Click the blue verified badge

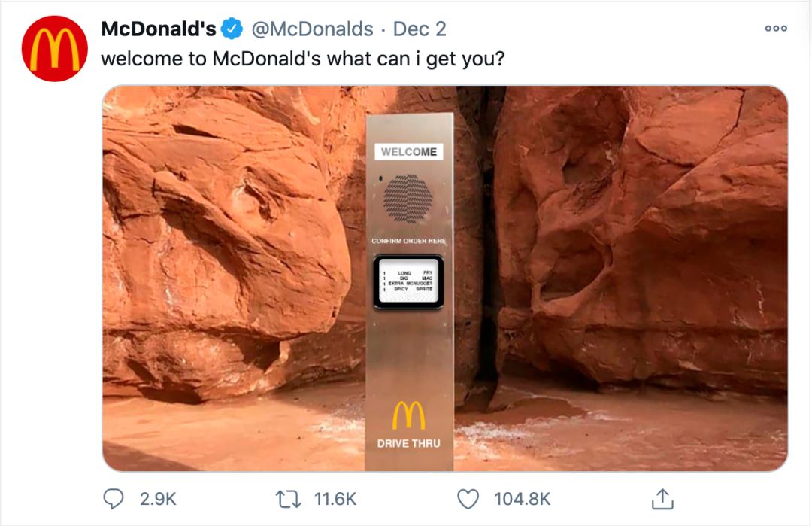(232, 29)
